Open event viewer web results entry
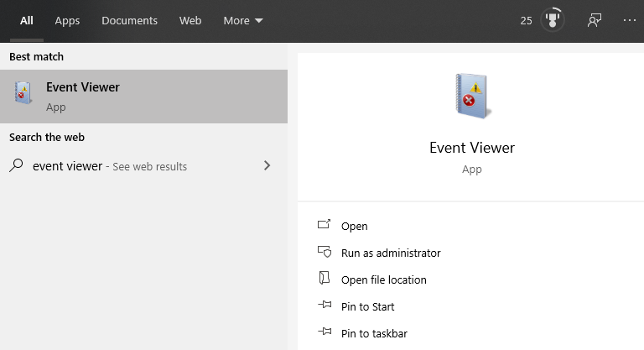The image size is (644, 350). coord(143,165)
